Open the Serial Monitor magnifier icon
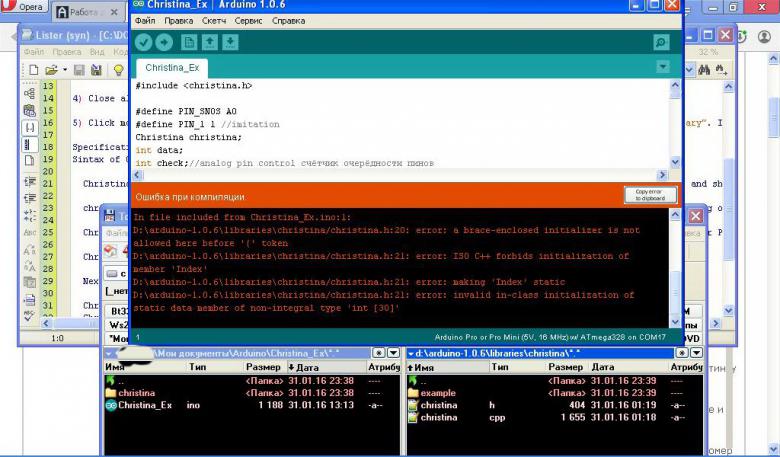 (661, 42)
